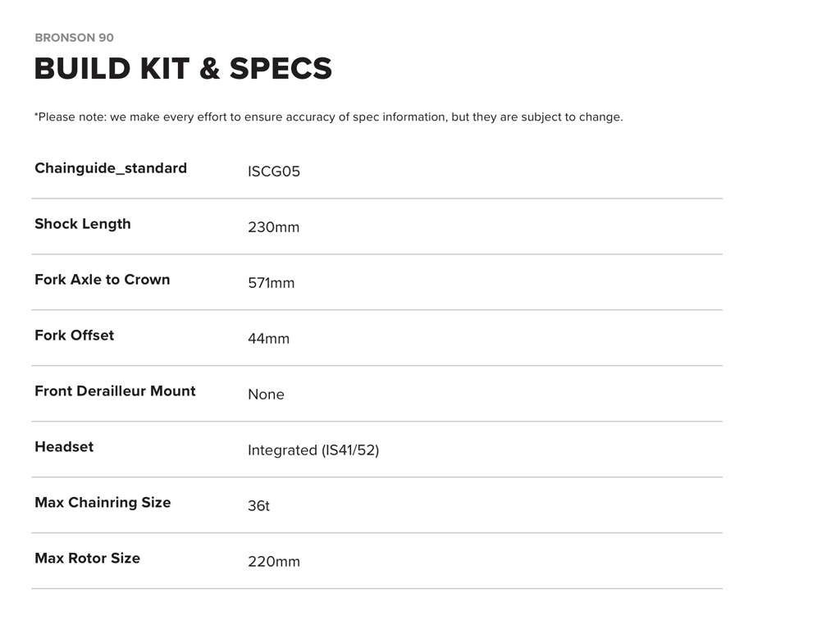Viewport: 840px width, 630px height.
Task: Click the divider line beneath the Chainguide_standard row
Action: (377, 199)
